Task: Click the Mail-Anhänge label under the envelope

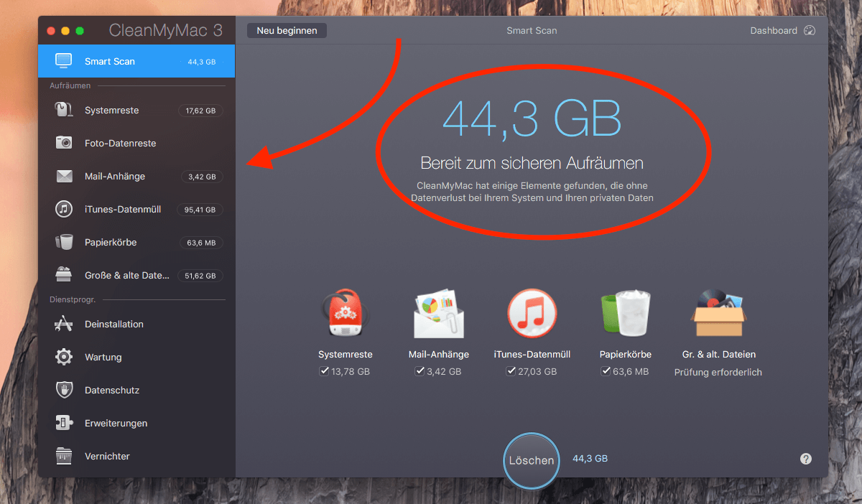Action: tap(439, 354)
